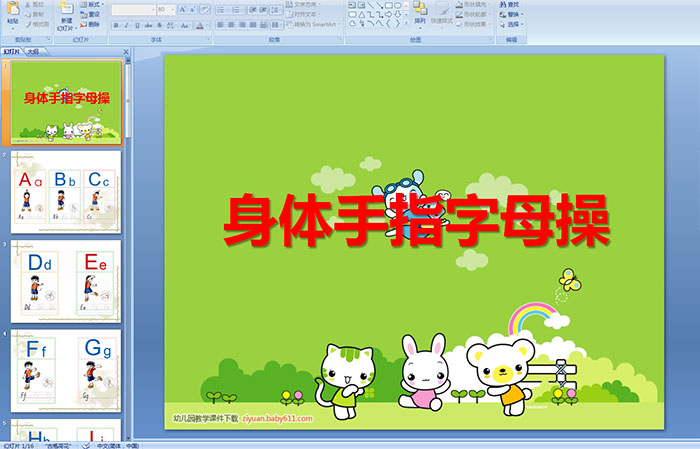Open the Change Case Aa dropdown
Screen dimensions: 700x449
185,25
